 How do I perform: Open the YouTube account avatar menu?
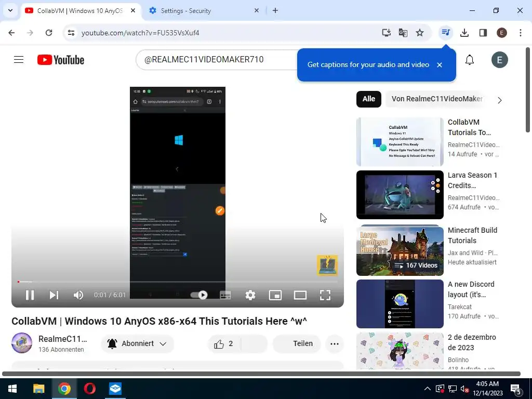[x=499, y=60]
